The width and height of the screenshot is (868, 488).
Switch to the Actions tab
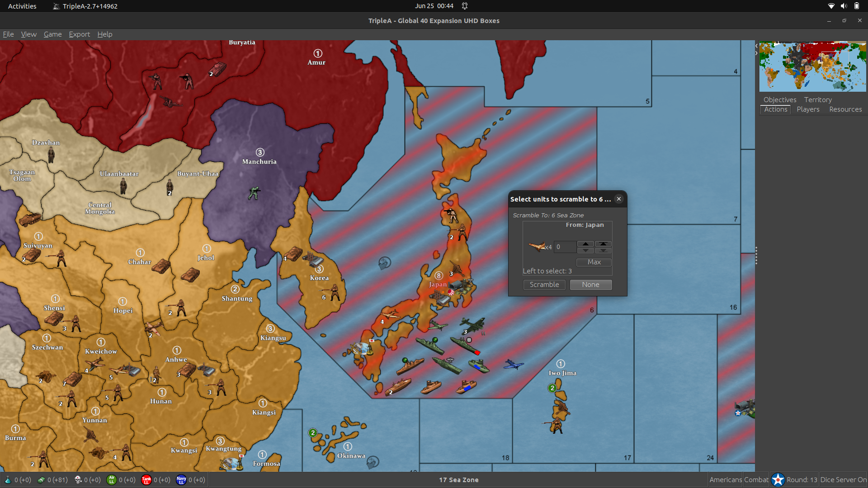pyautogui.click(x=776, y=109)
